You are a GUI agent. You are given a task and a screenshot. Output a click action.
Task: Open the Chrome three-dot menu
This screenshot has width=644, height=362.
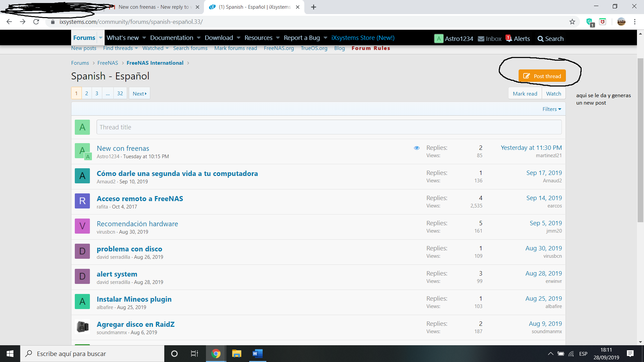635,22
